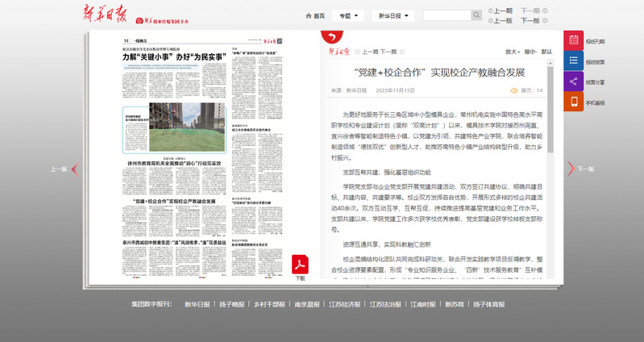Open the orange mobile reading icon
Screen dimensions: 644x342
click(x=574, y=102)
